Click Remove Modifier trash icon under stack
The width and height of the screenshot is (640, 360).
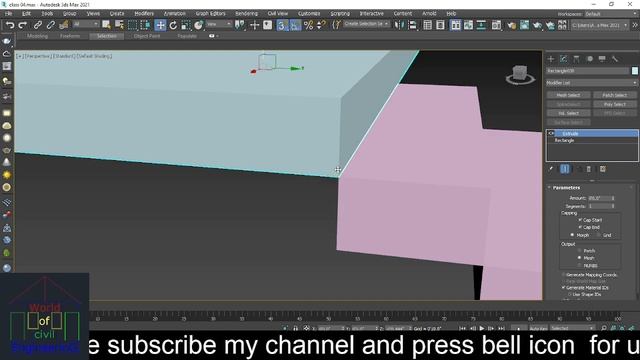tap(589, 169)
